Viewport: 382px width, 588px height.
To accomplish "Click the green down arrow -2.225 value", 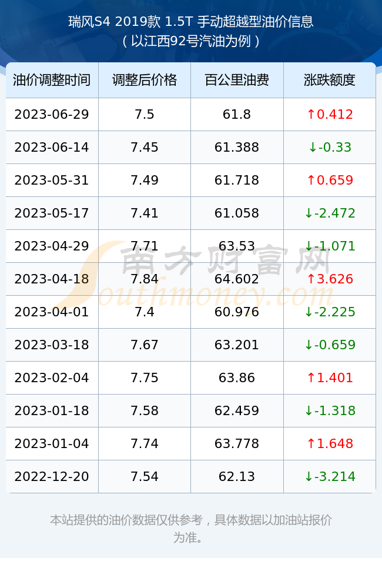I will tap(330, 312).
